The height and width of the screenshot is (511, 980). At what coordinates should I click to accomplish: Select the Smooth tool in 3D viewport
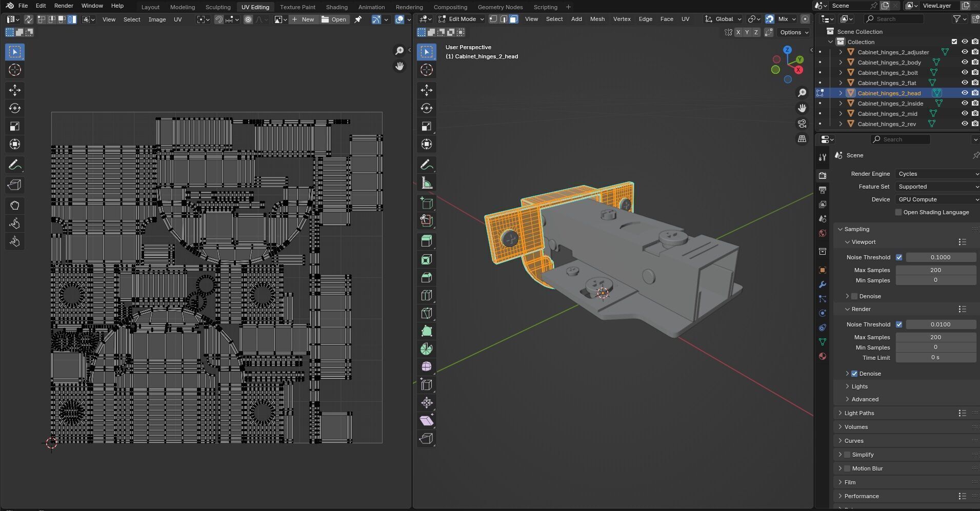pos(427,367)
